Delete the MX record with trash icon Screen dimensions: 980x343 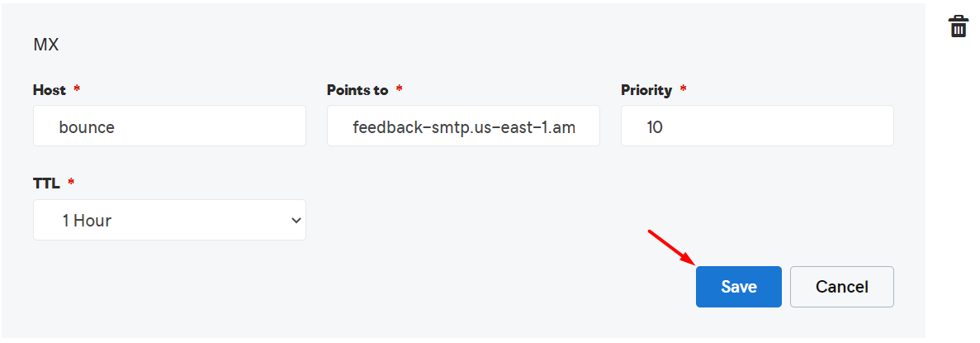pyautogui.click(x=958, y=26)
